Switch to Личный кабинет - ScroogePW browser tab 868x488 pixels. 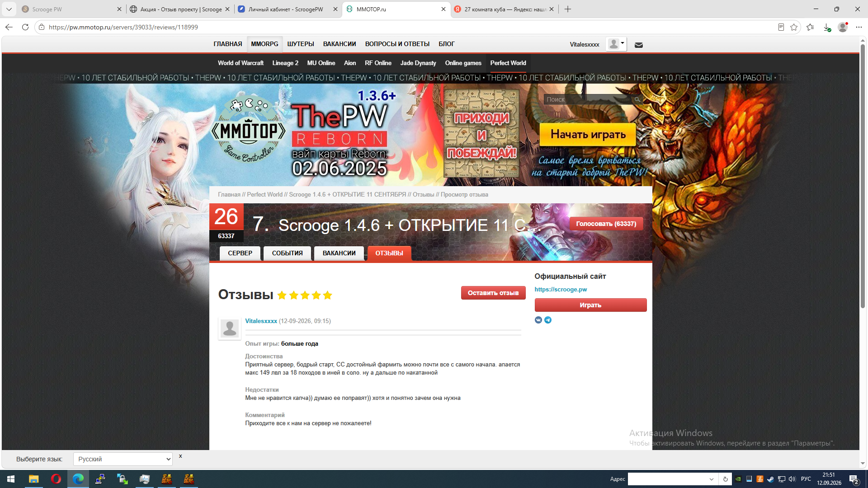288,9
